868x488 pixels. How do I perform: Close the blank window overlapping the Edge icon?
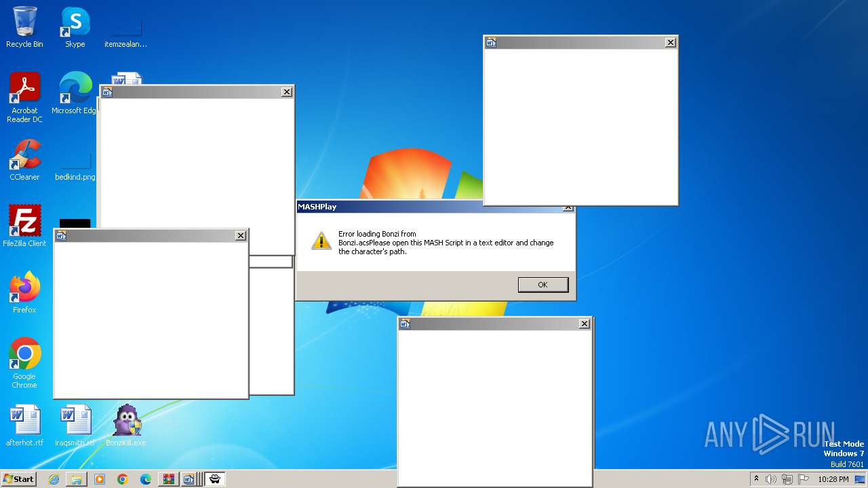pos(287,92)
